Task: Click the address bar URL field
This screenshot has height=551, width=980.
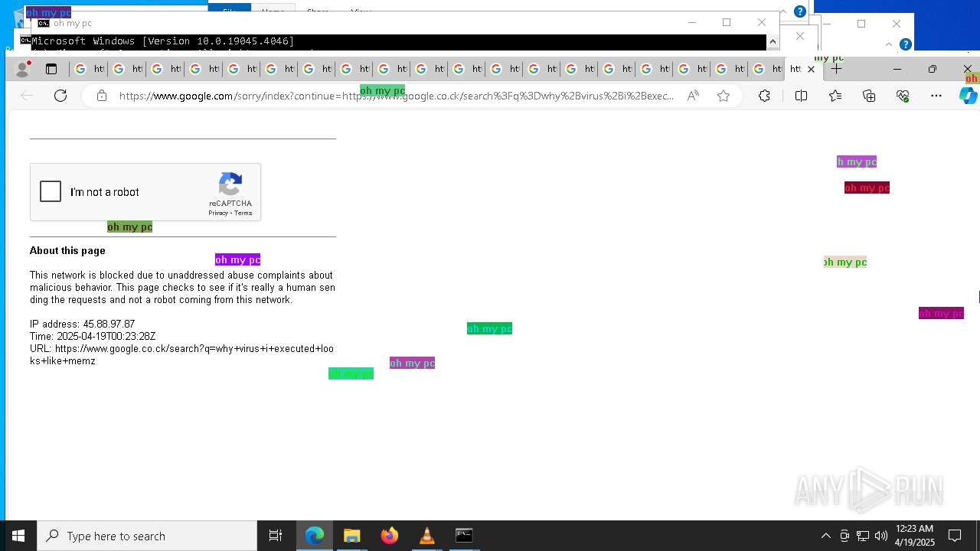Action: click(x=397, y=96)
